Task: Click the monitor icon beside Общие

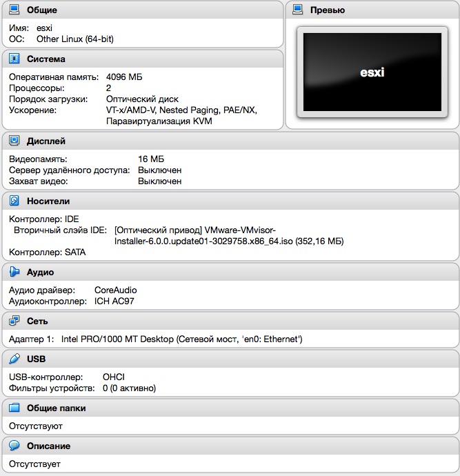Action: click(14, 10)
